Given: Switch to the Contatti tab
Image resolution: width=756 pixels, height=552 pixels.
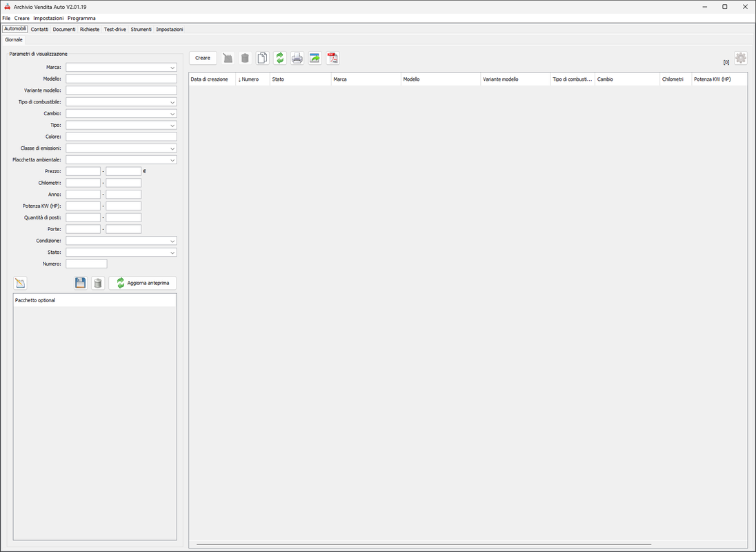Looking at the screenshot, I should (39, 30).
